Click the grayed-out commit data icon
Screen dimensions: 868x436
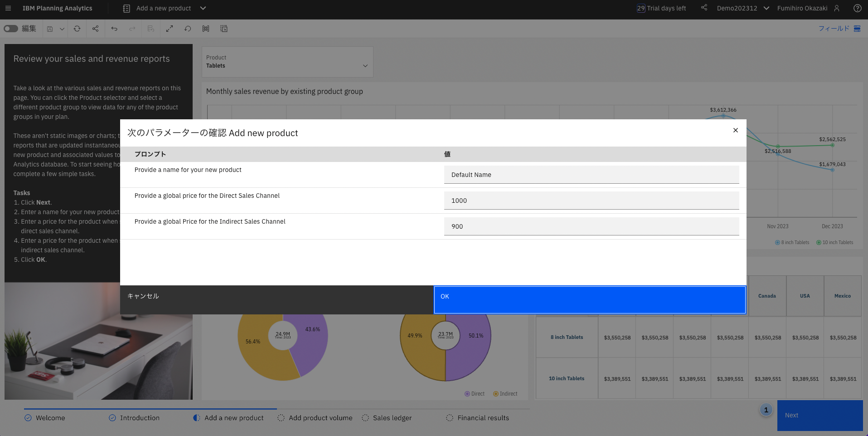(x=151, y=29)
